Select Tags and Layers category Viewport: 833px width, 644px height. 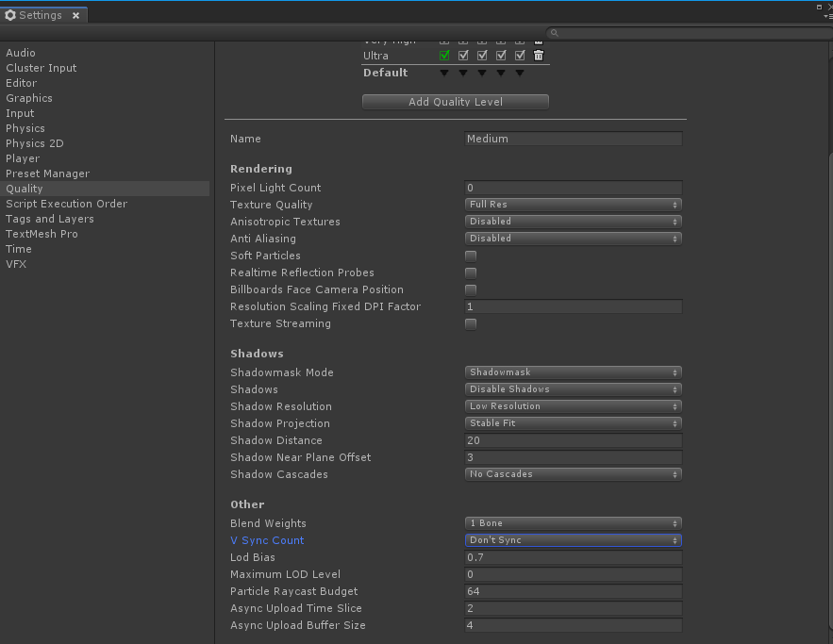[x=50, y=219]
